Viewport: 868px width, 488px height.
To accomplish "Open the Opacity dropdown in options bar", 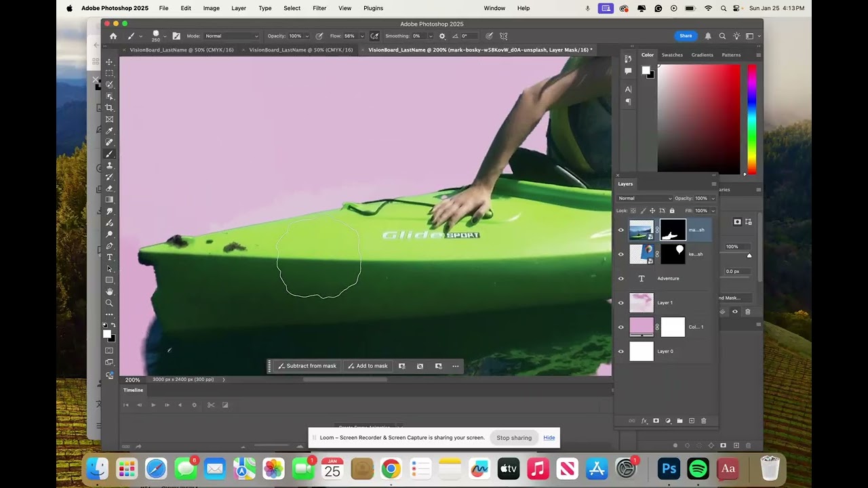I will [x=307, y=36].
